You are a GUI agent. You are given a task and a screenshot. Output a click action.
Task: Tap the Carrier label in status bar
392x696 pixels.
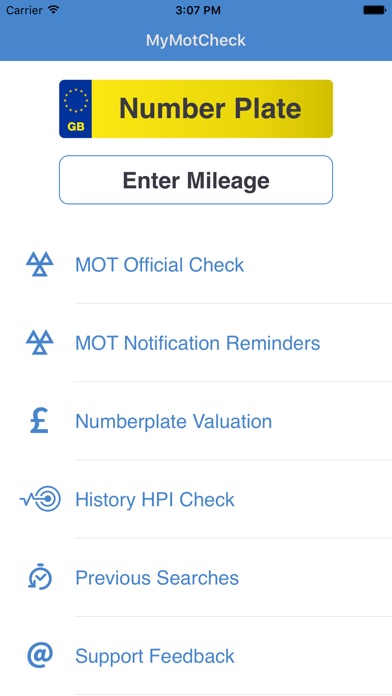pyautogui.click(x=24, y=10)
